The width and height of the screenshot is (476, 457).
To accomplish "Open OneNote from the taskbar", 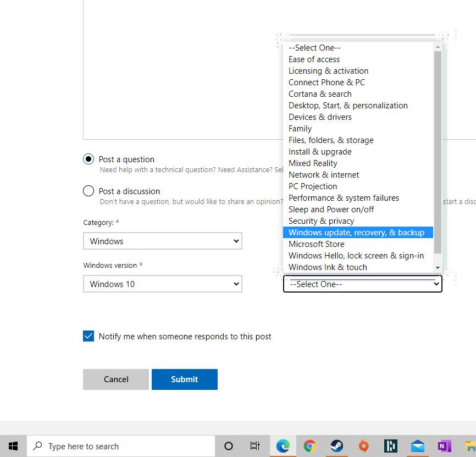I will click(445, 446).
